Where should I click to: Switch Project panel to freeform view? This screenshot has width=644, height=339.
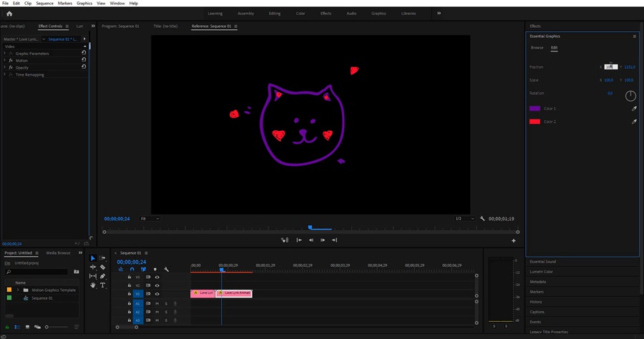tap(37, 327)
